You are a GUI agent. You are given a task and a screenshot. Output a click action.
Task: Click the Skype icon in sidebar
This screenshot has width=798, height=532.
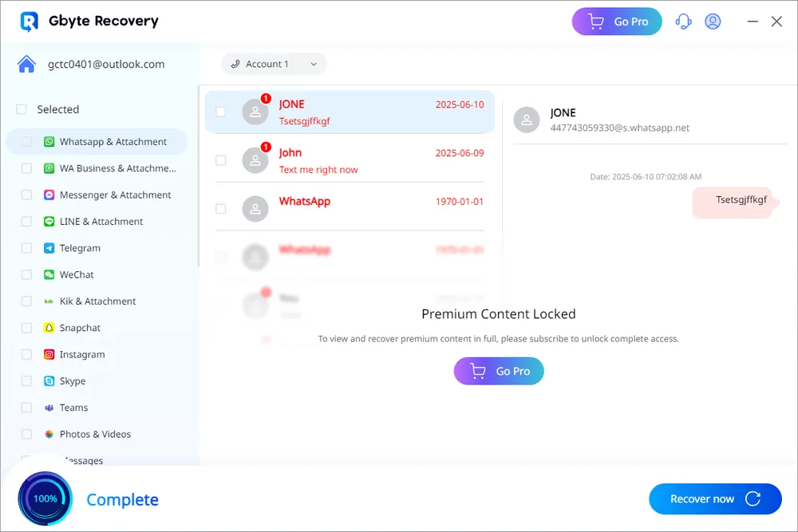click(x=49, y=381)
